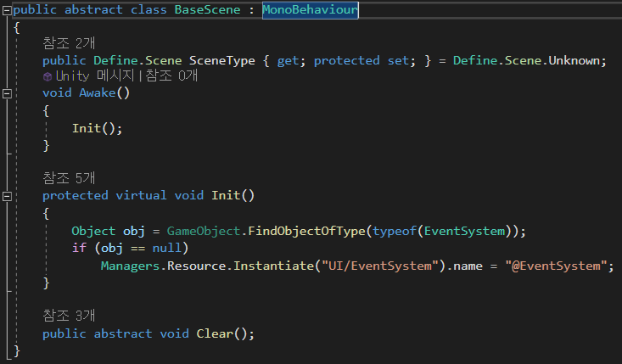Open the '참조 5개' CodeLens link
Image resolution: width=622 pixels, height=364 pixels.
pyautogui.click(x=69, y=177)
